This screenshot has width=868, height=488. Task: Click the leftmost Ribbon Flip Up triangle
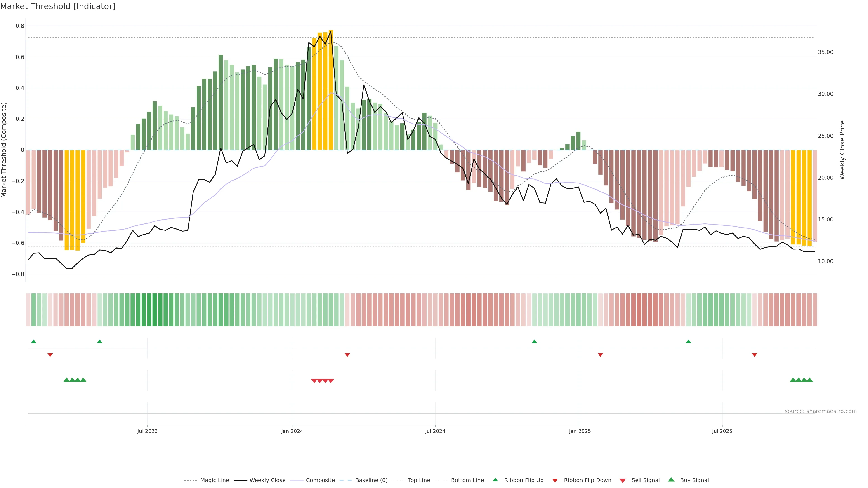tap(33, 342)
